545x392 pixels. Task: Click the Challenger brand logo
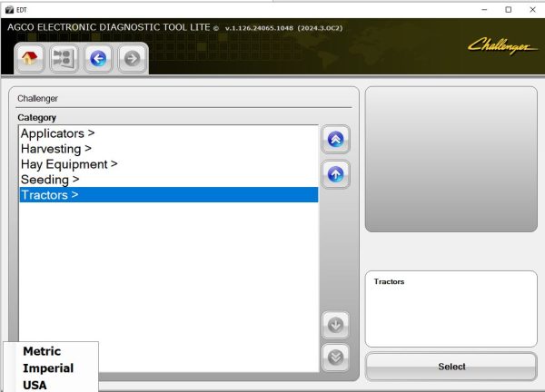point(502,46)
